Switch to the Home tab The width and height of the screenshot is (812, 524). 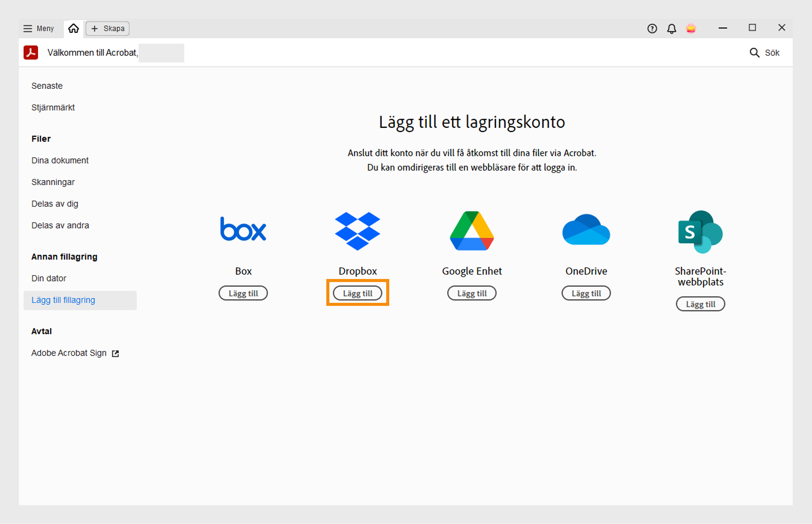[73, 28]
